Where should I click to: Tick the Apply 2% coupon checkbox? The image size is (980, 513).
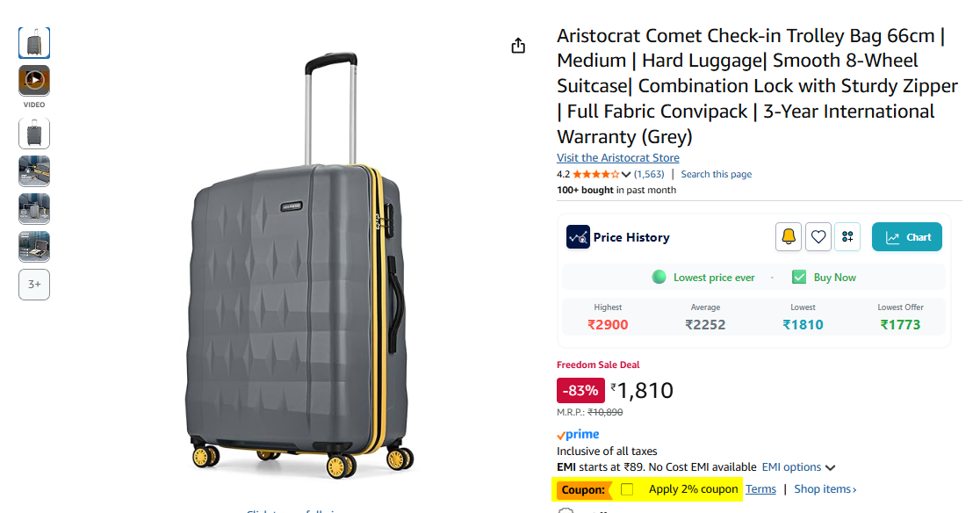click(627, 489)
